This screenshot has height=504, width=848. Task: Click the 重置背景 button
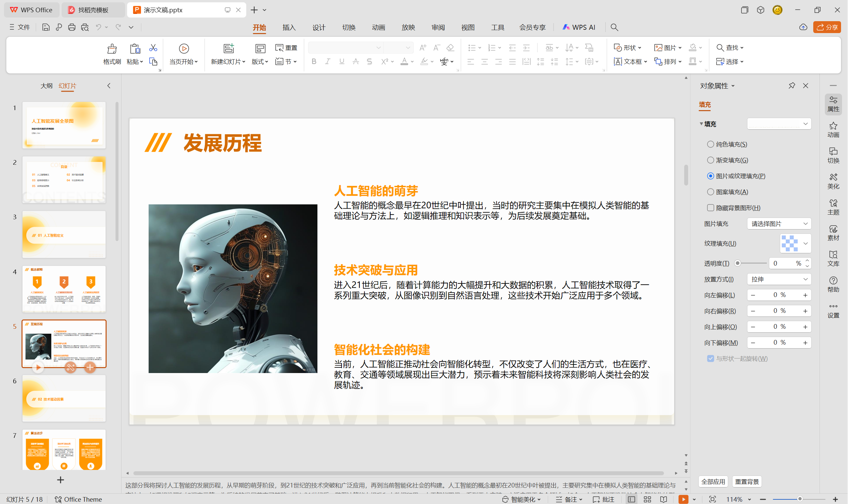pos(747,482)
